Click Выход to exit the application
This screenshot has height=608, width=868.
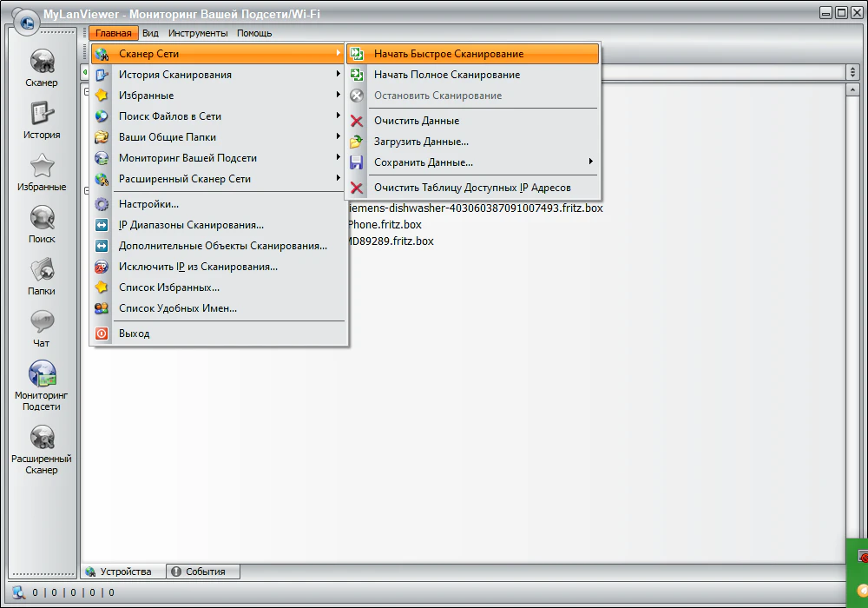134,334
